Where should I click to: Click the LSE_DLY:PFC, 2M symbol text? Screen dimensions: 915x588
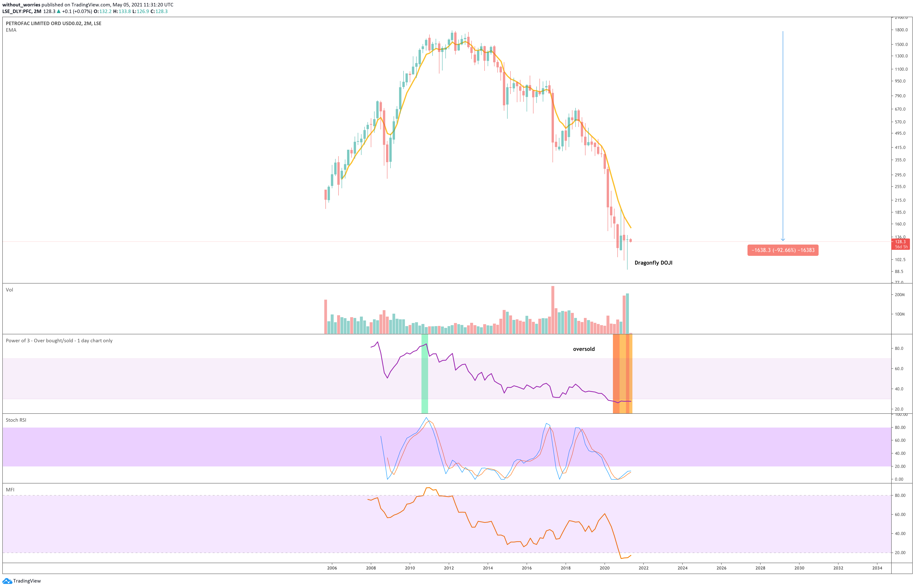22,11
